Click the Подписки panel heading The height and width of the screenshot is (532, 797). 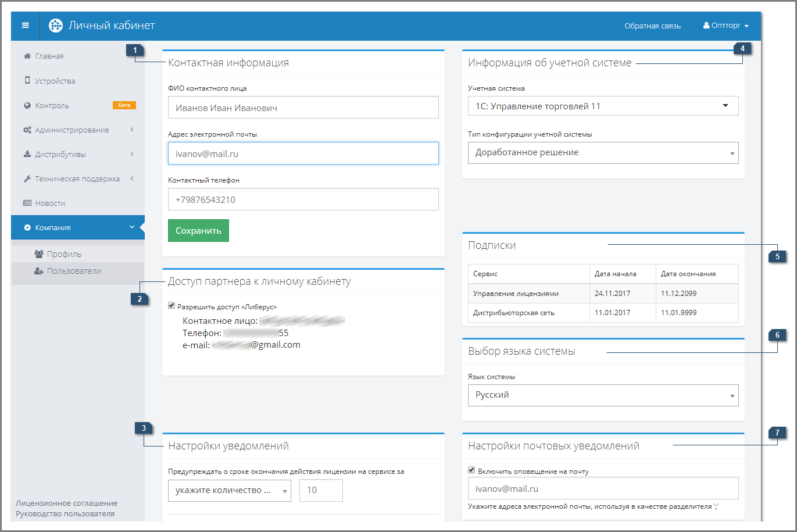click(x=492, y=245)
